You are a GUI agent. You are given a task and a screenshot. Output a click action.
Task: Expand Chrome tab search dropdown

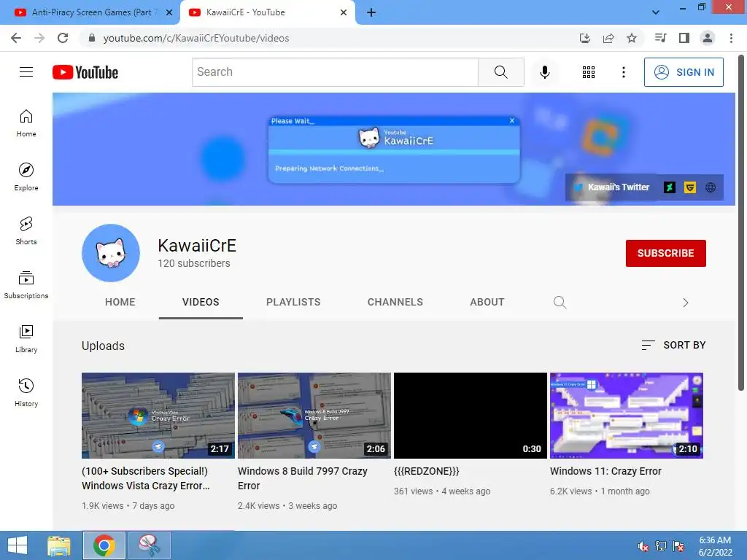[656, 12]
